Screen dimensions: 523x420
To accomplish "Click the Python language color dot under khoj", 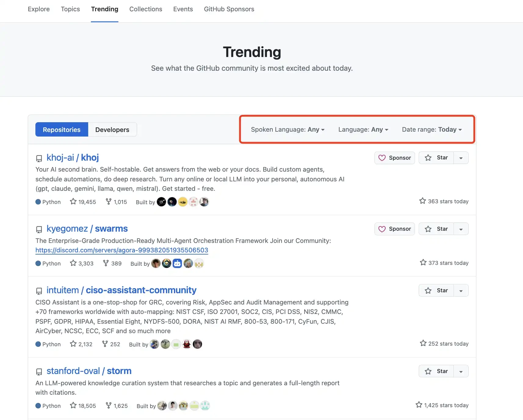I will point(38,202).
